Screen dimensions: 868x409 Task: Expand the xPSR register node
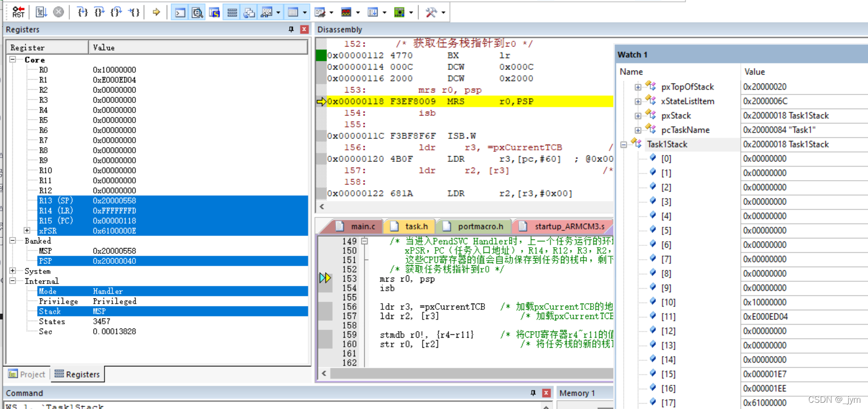(27, 230)
